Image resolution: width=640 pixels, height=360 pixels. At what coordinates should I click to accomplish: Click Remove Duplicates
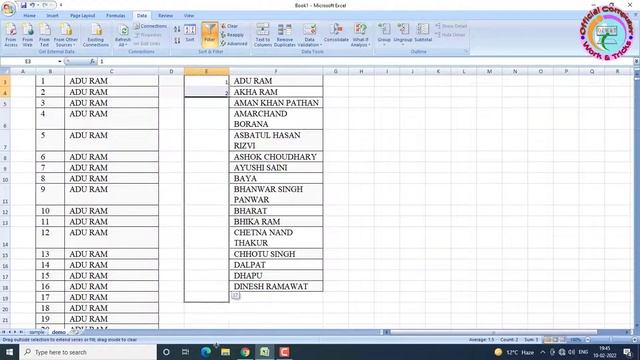tap(284, 35)
